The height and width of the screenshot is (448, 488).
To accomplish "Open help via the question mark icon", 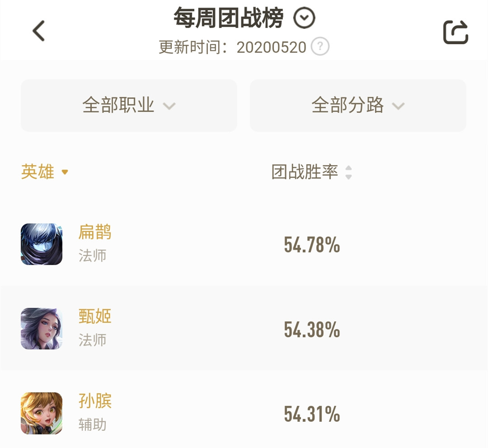I will click(x=321, y=46).
